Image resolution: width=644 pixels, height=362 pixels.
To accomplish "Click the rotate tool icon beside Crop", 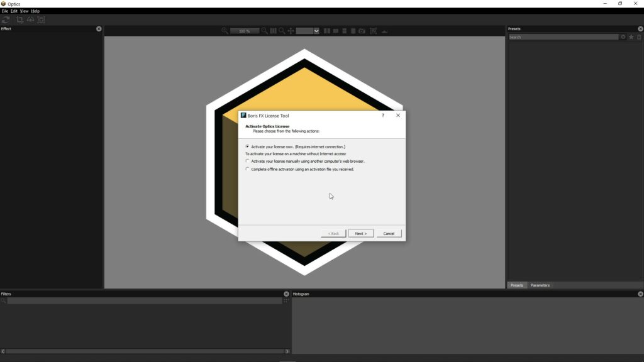I will pyautogui.click(x=30, y=19).
